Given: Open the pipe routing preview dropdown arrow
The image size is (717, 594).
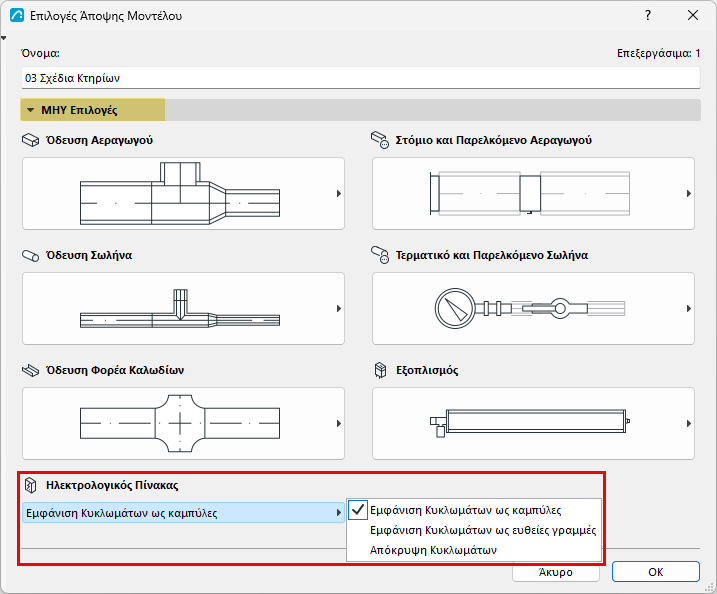Looking at the screenshot, I should pos(339,309).
